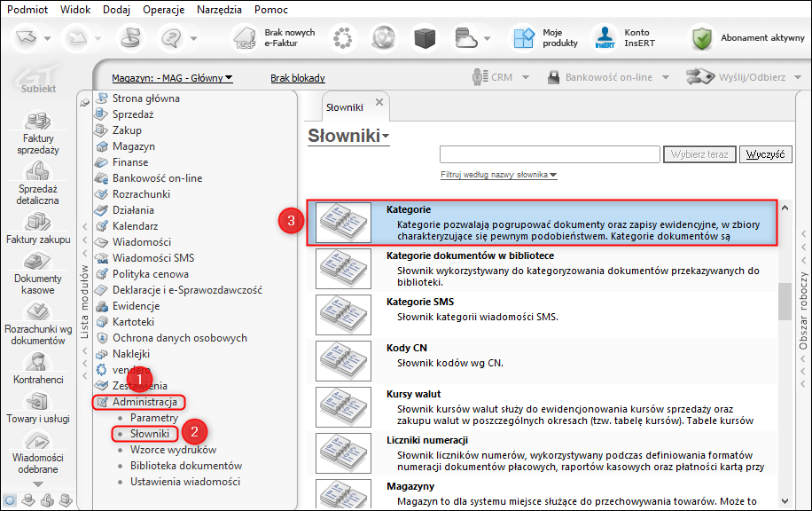
Task: Select the Liczniki numeracji dictionary entry
Action: click(542, 453)
